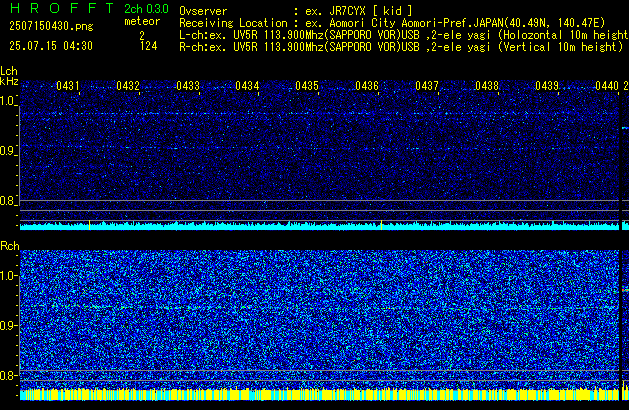This screenshot has height=410, width=629.
Task: Click the 0.8 frequency label on Rch axis
Action: [x=8, y=375]
